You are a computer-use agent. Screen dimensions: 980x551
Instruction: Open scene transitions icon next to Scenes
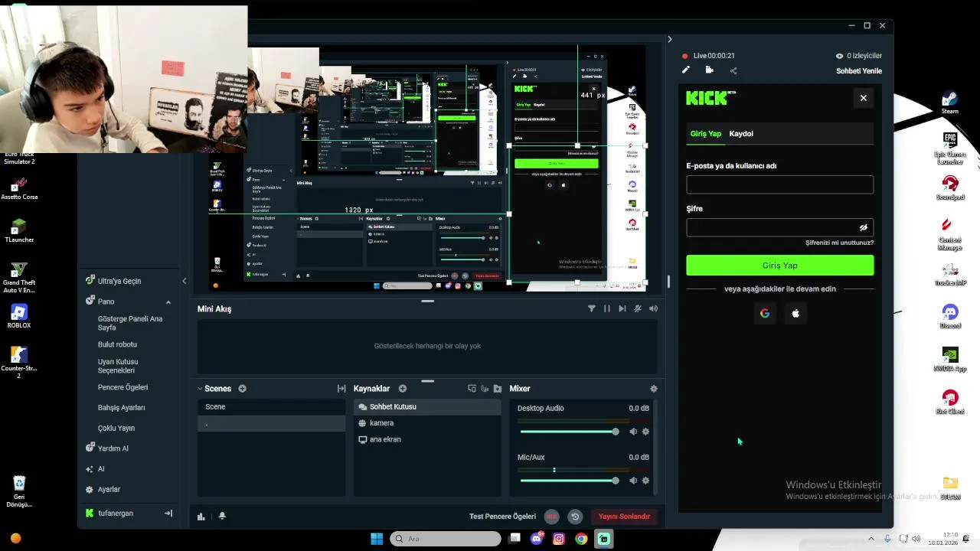(x=341, y=389)
